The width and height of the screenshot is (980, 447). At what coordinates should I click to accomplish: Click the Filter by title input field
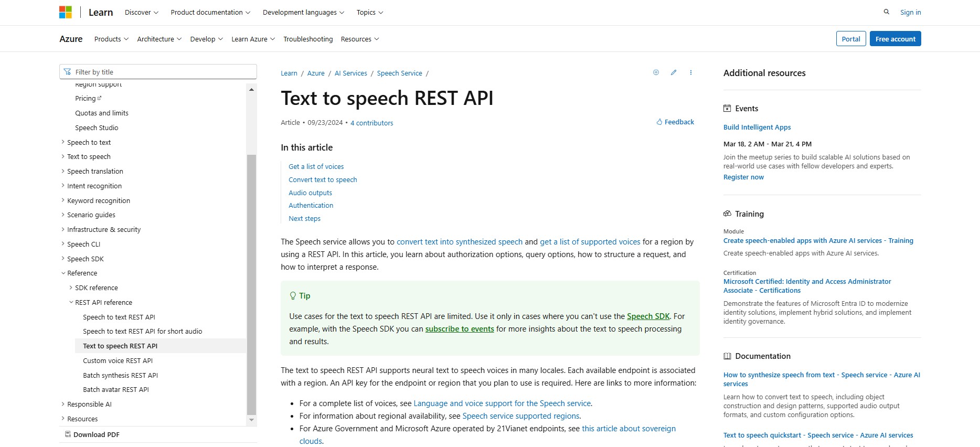(158, 72)
